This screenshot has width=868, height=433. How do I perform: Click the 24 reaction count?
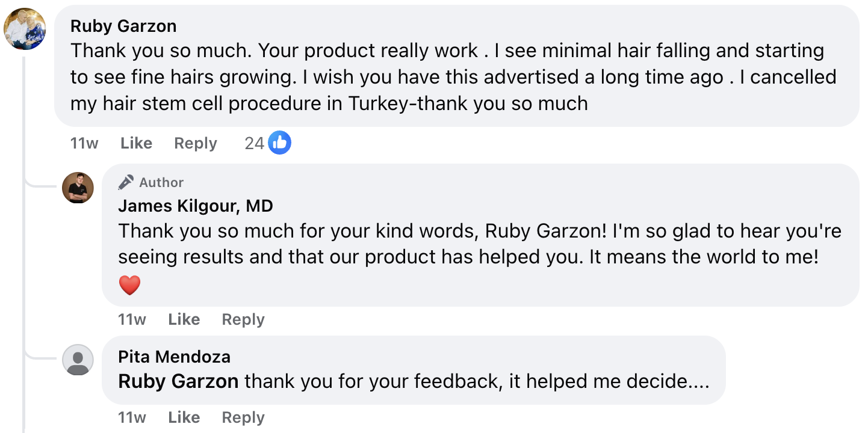(x=255, y=143)
